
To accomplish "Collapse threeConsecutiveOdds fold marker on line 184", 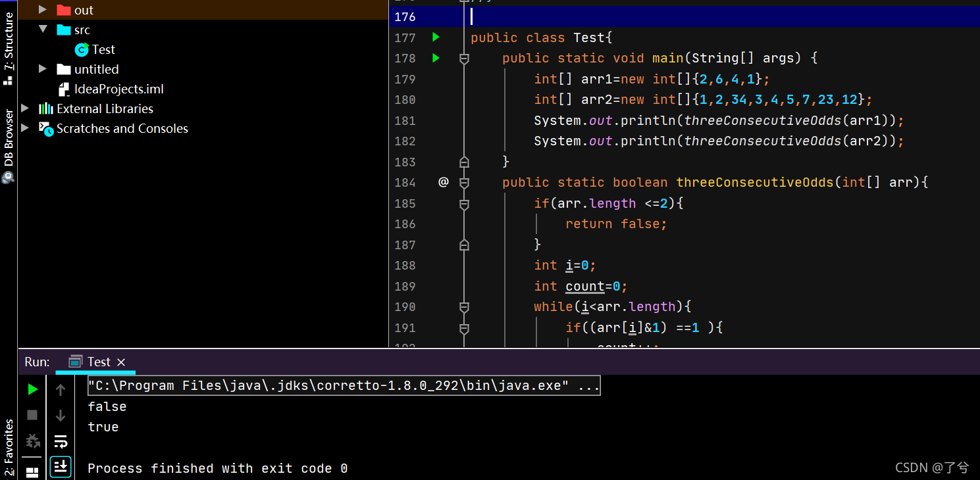I will (464, 182).
